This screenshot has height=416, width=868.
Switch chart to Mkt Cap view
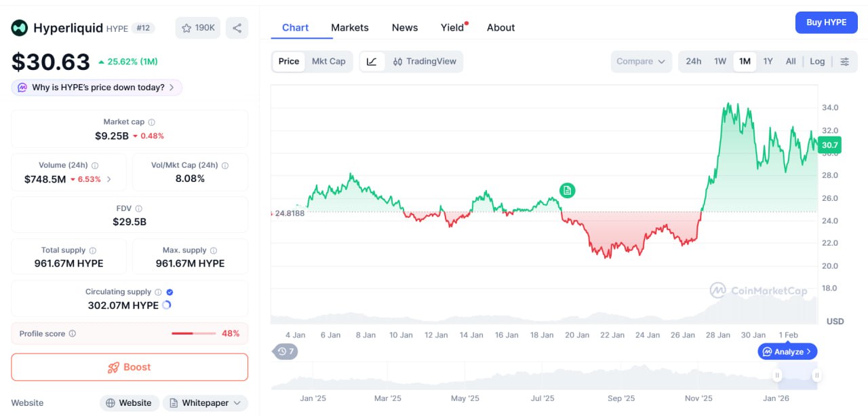point(328,61)
